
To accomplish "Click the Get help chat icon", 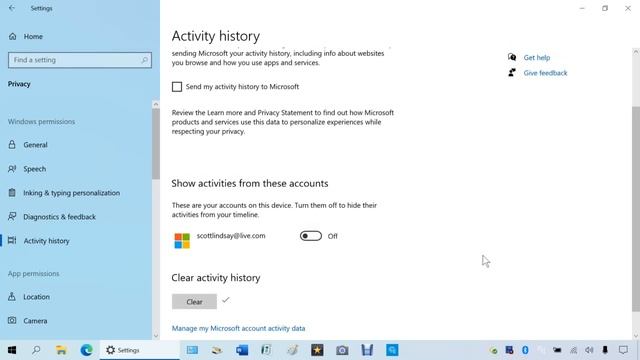I will click(512, 57).
